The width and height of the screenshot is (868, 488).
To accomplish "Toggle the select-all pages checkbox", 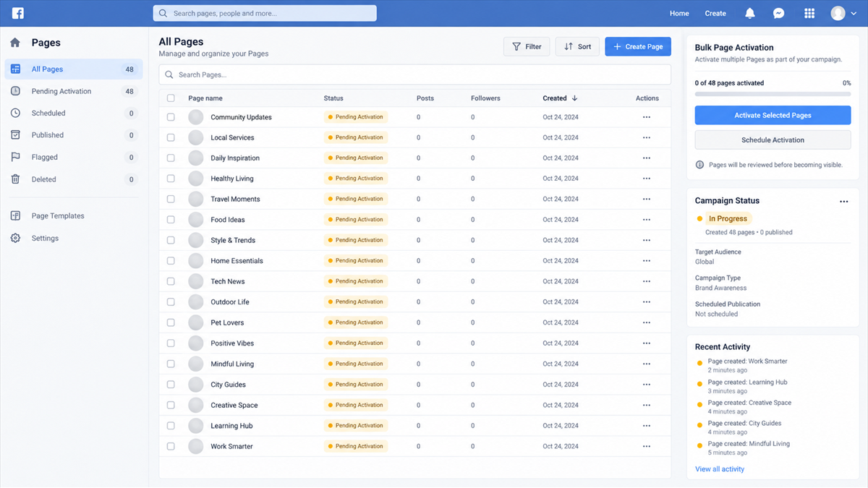I will [x=171, y=98].
